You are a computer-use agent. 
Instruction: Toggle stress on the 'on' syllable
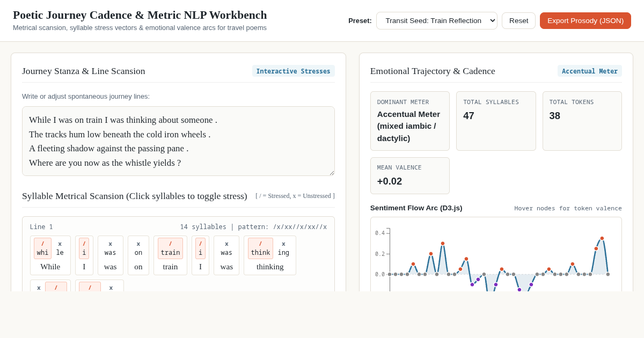click(138, 248)
